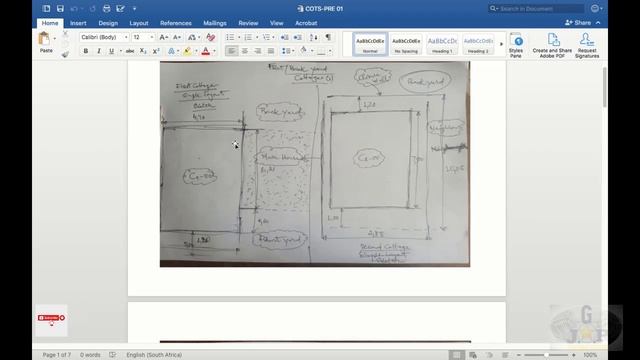Open the Styles Pane

point(516,45)
